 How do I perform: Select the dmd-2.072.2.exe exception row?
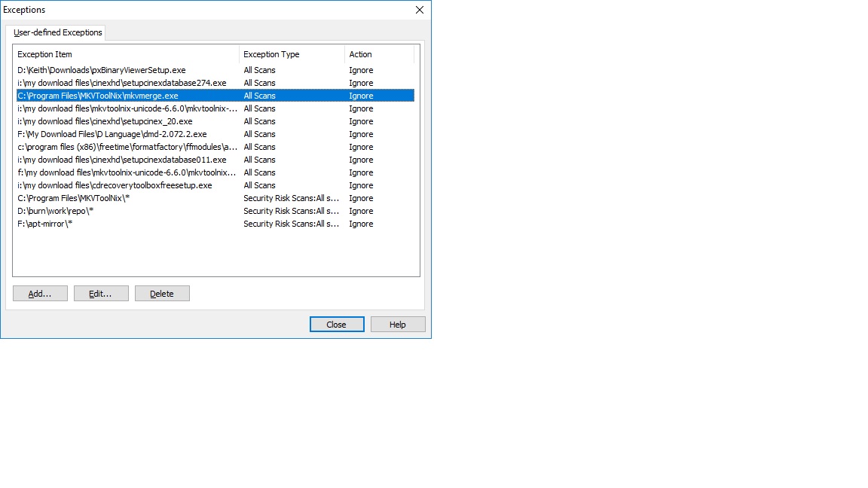[112, 134]
